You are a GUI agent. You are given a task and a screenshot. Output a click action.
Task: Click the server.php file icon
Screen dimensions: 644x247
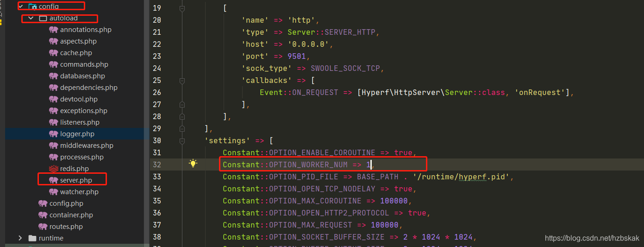(x=53, y=180)
